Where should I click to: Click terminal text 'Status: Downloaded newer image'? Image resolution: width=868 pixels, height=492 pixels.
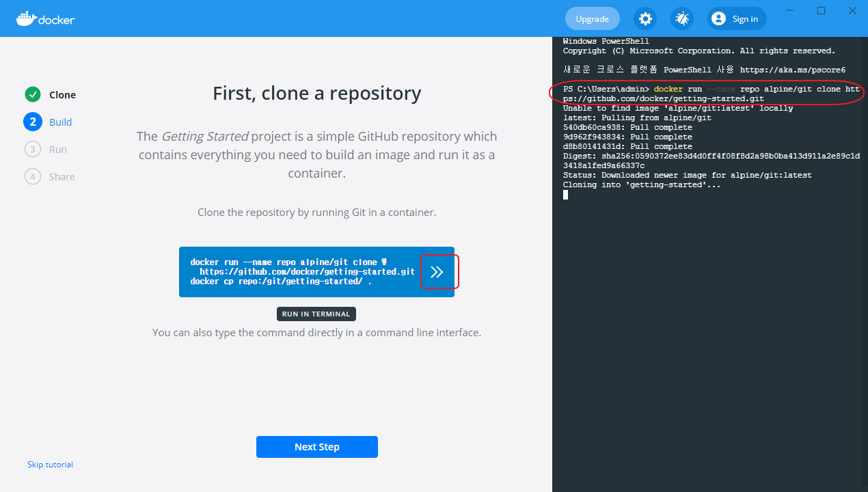point(688,176)
